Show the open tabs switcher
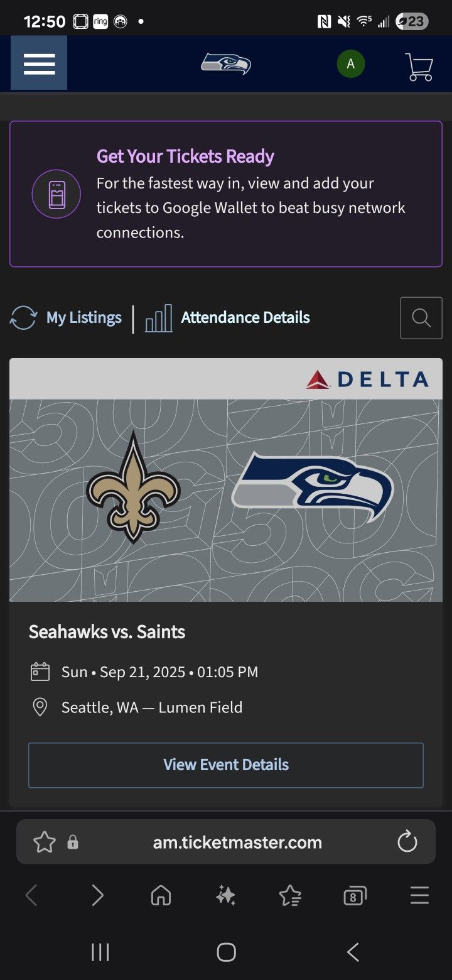The height and width of the screenshot is (980, 452). pyautogui.click(x=355, y=895)
